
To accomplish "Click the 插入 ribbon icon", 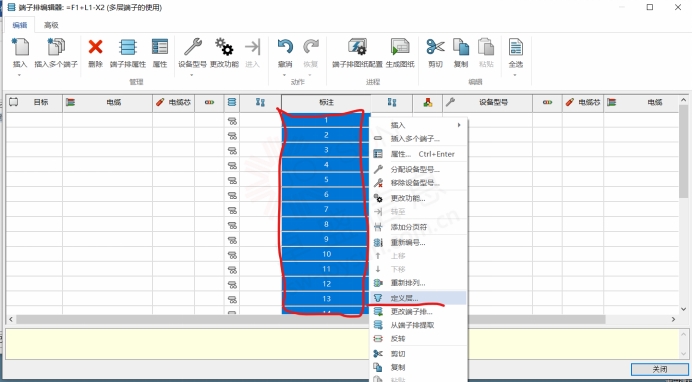I will pos(20,47).
